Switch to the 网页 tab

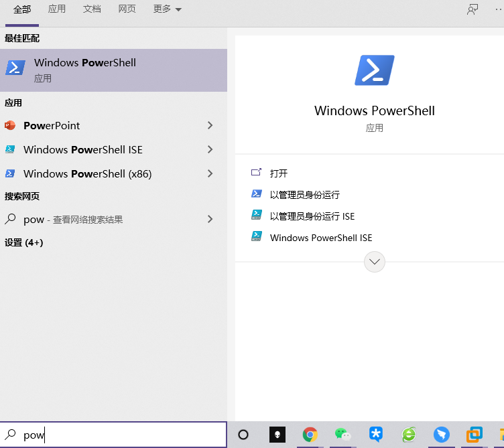tap(127, 9)
